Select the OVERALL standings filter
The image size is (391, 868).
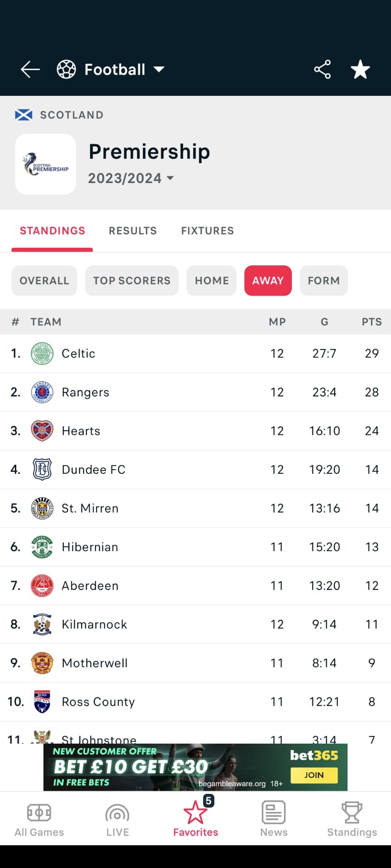(44, 280)
